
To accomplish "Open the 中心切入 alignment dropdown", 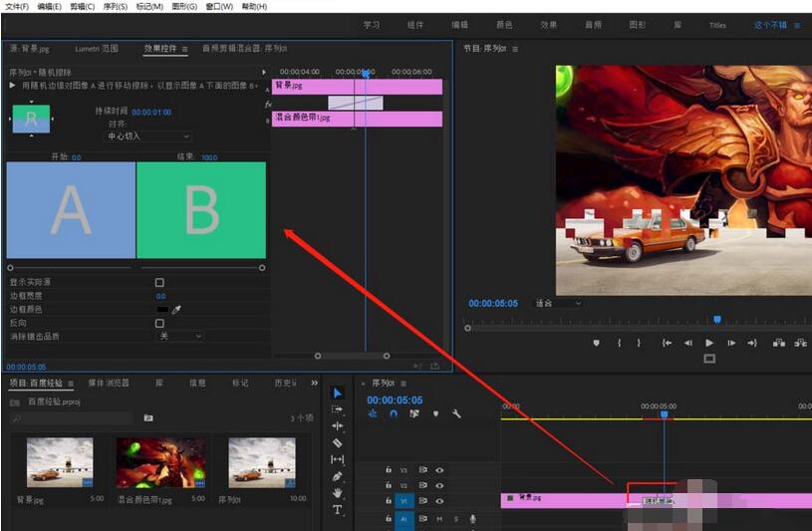I will (x=147, y=135).
